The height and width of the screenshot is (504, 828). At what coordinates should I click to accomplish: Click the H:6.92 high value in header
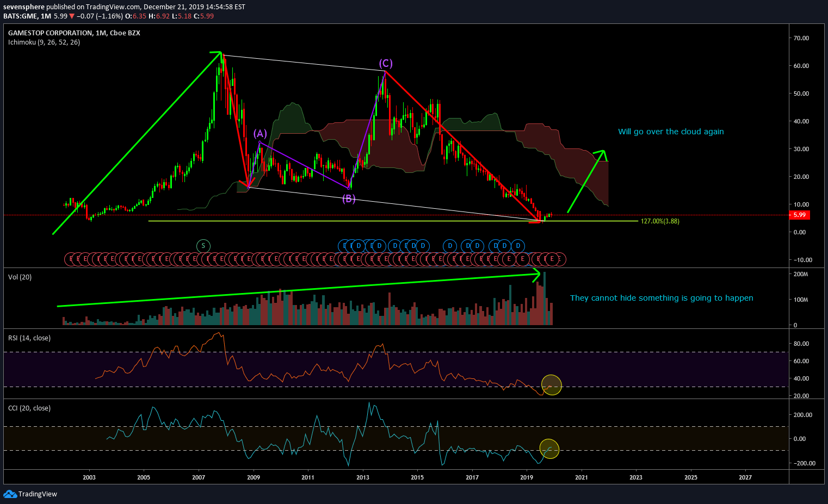click(160, 16)
